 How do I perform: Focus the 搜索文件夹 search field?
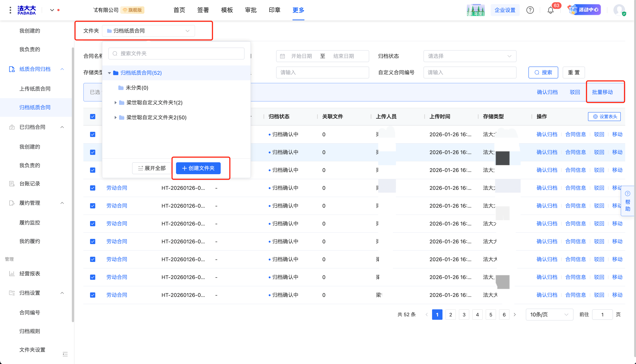coord(176,54)
